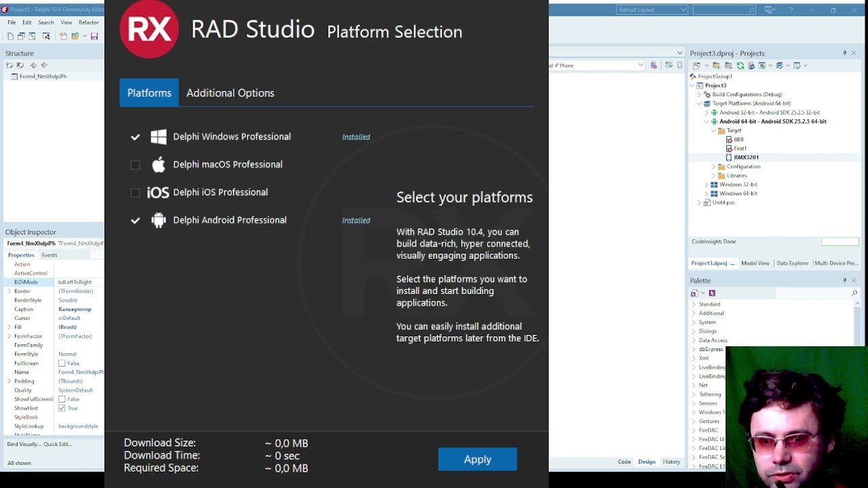Viewport: 868px width, 488px height.
Task: Open the Search menu
Action: [x=46, y=22]
